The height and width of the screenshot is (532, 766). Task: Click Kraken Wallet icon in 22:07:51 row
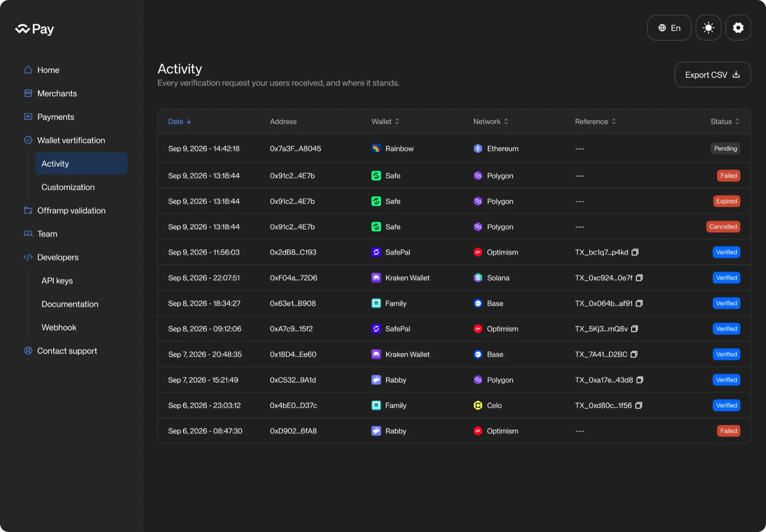tap(376, 278)
